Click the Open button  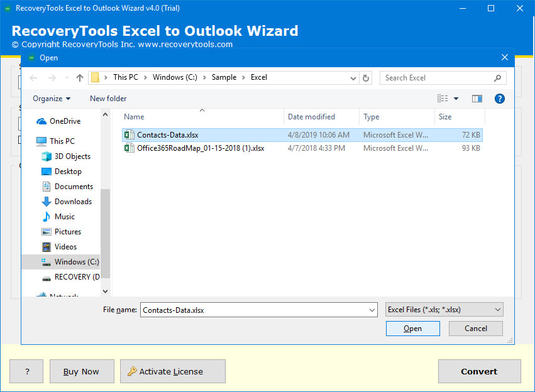(412, 329)
